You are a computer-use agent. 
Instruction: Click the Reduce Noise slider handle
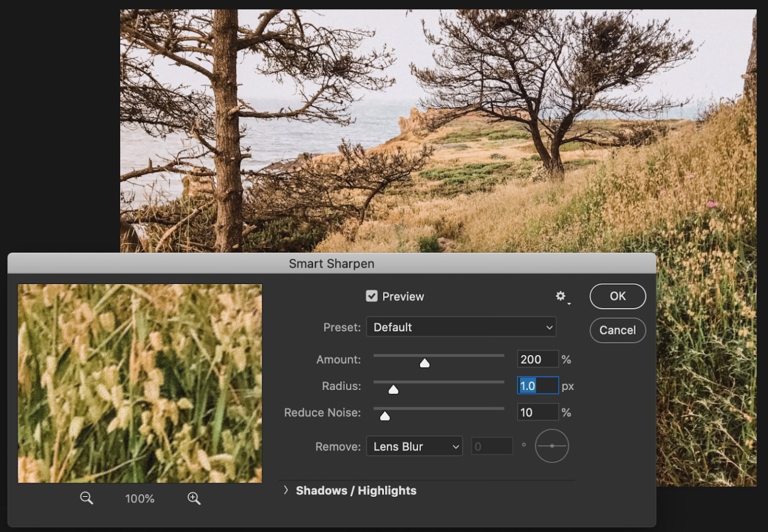(385, 415)
